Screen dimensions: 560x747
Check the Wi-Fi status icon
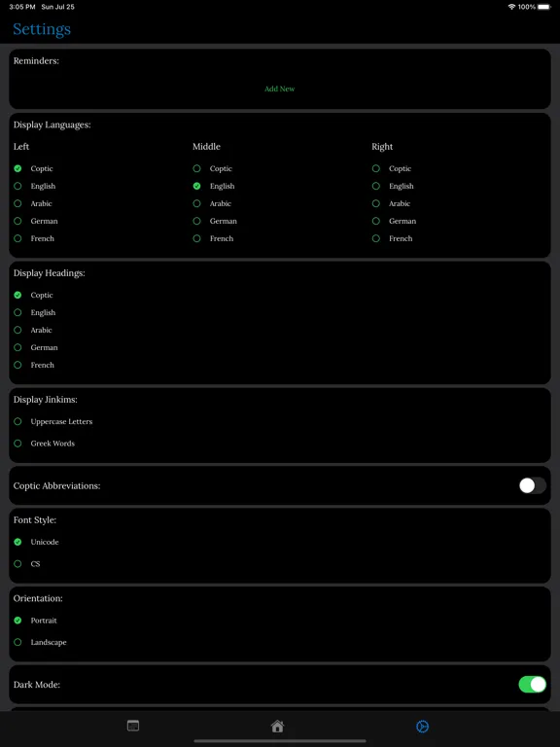coord(512,7)
